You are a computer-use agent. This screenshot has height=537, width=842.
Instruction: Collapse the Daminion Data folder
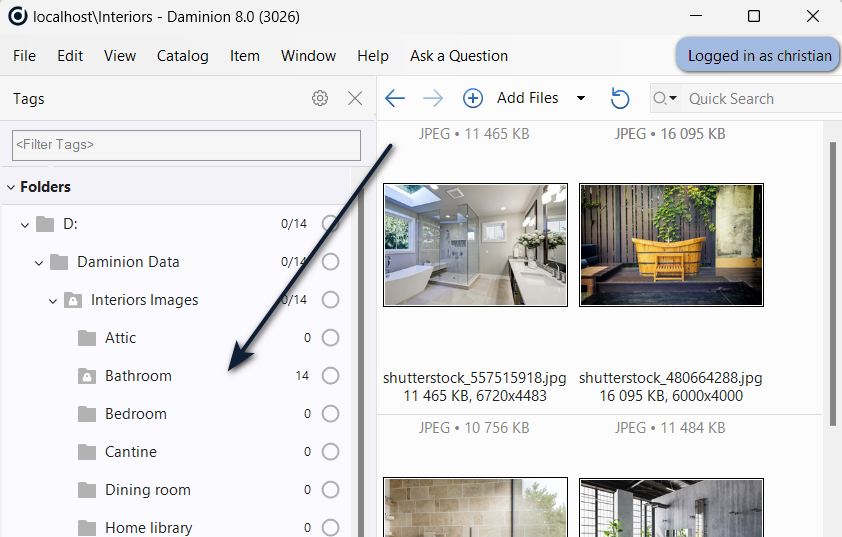[39, 262]
